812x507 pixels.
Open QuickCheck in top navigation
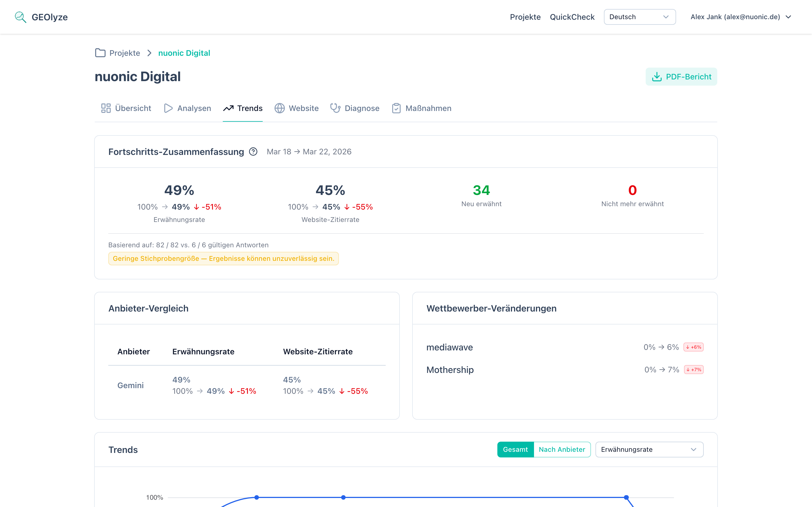tap(572, 17)
